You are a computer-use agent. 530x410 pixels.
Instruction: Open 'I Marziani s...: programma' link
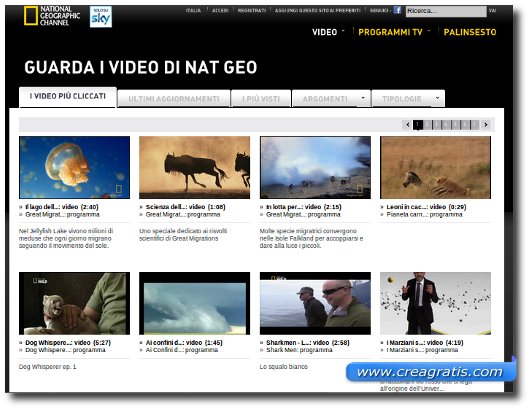[422, 350]
